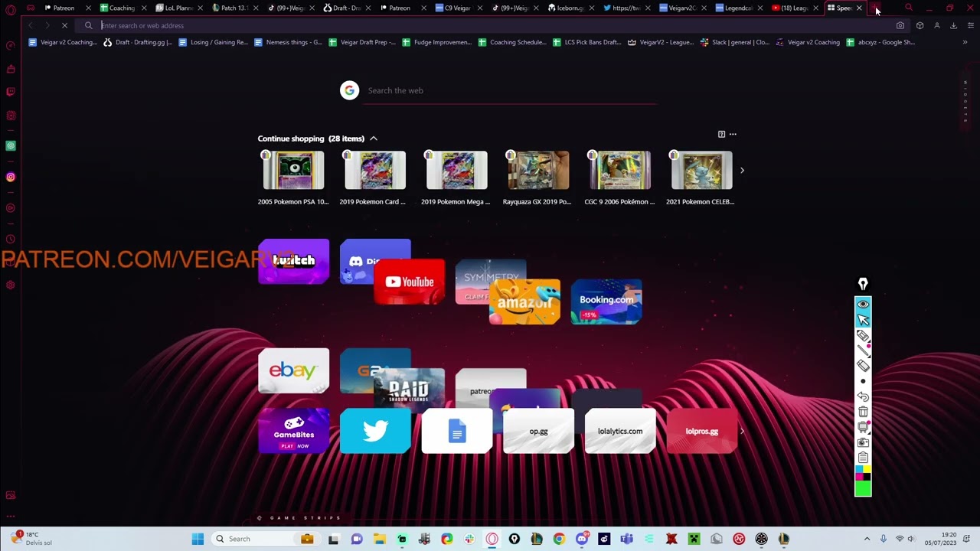This screenshot has width=980, height=551.
Task: Open the snapshot camera icon in address bar
Action: click(x=900, y=25)
